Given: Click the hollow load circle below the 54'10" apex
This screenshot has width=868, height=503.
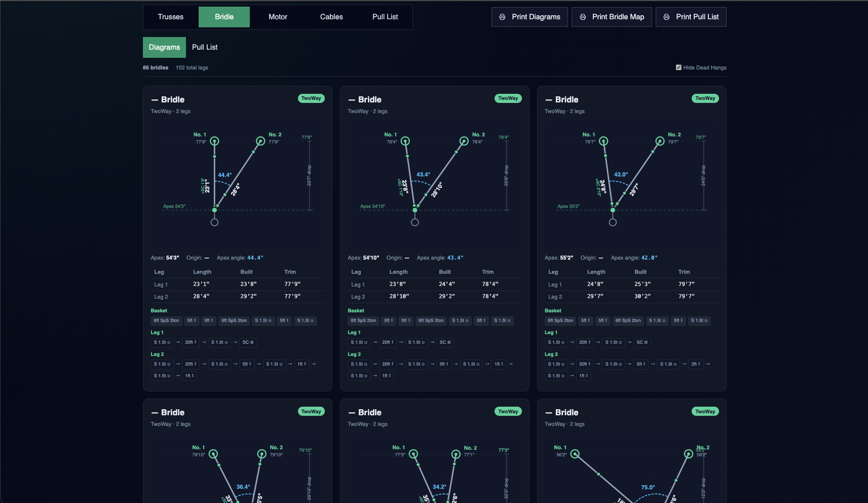Looking at the screenshot, I should coord(414,222).
